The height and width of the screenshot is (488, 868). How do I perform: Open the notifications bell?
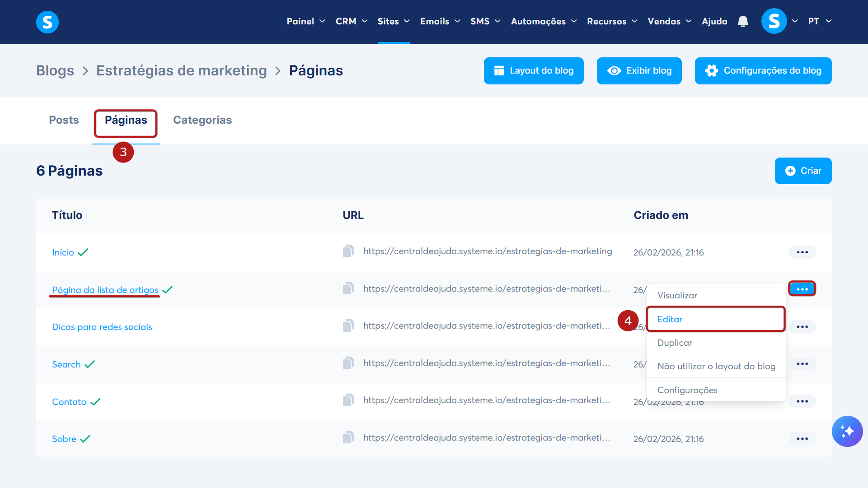743,21
